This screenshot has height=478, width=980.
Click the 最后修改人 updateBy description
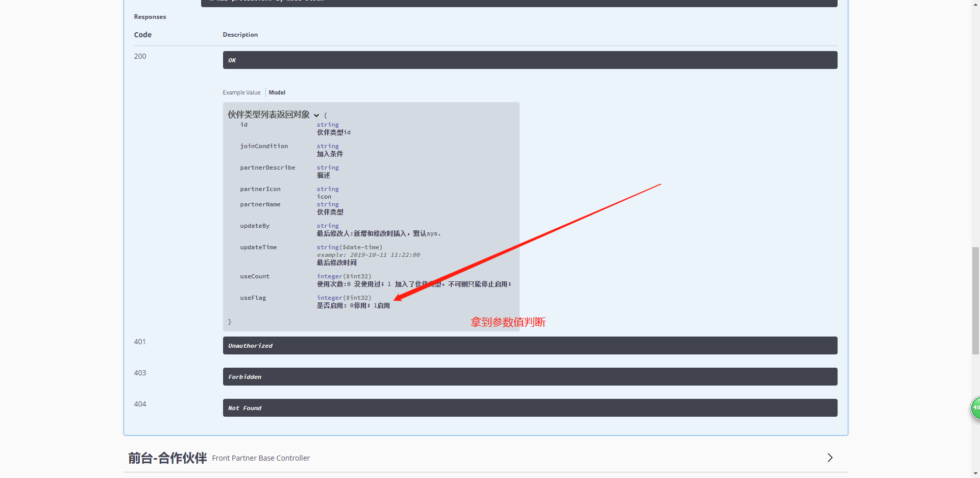[379, 233]
